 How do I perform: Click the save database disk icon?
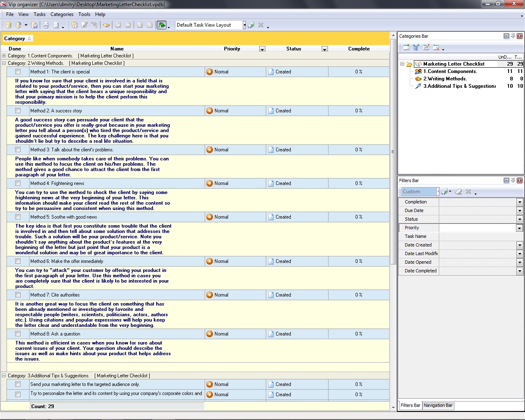coord(34,25)
